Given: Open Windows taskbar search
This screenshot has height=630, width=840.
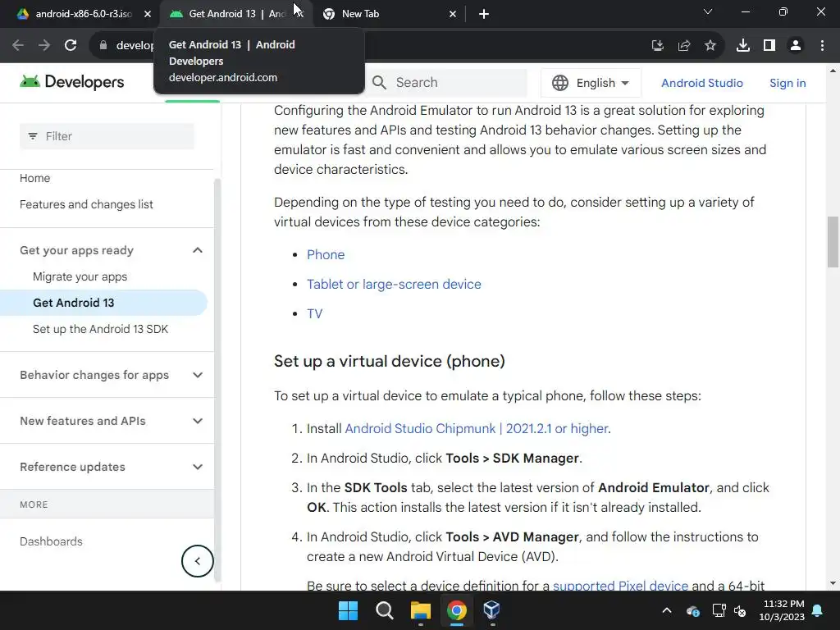Looking at the screenshot, I should click(x=384, y=610).
